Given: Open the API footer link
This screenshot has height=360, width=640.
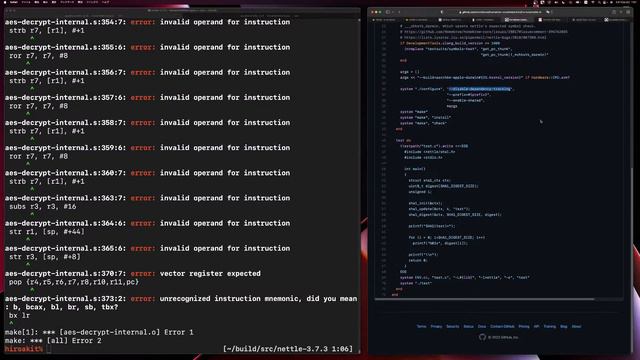Looking at the screenshot, I should click(x=536, y=327).
